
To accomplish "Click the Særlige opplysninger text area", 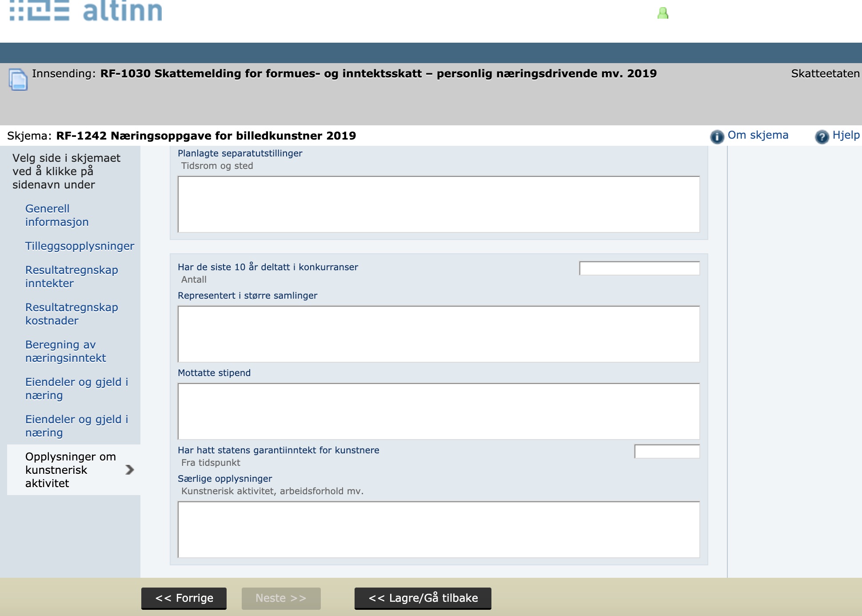I will pos(439,529).
